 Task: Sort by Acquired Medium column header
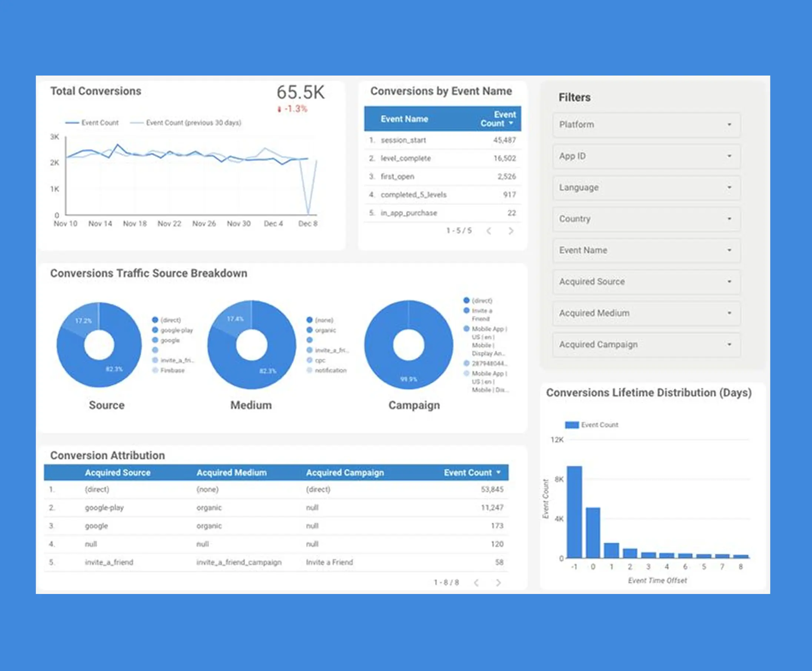(231, 472)
